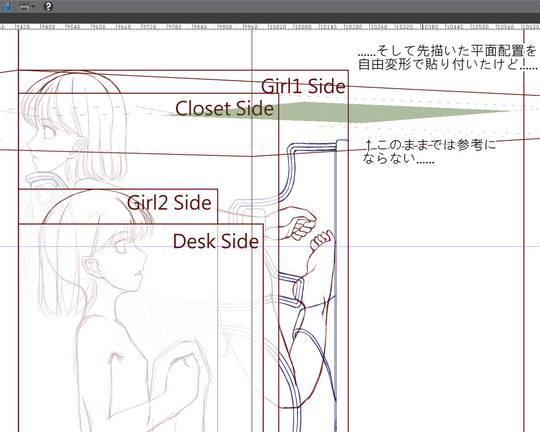This screenshot has width=540, height=432.
Task: Select the 'Closet Side' text label
Action: (x=225, y=109)
